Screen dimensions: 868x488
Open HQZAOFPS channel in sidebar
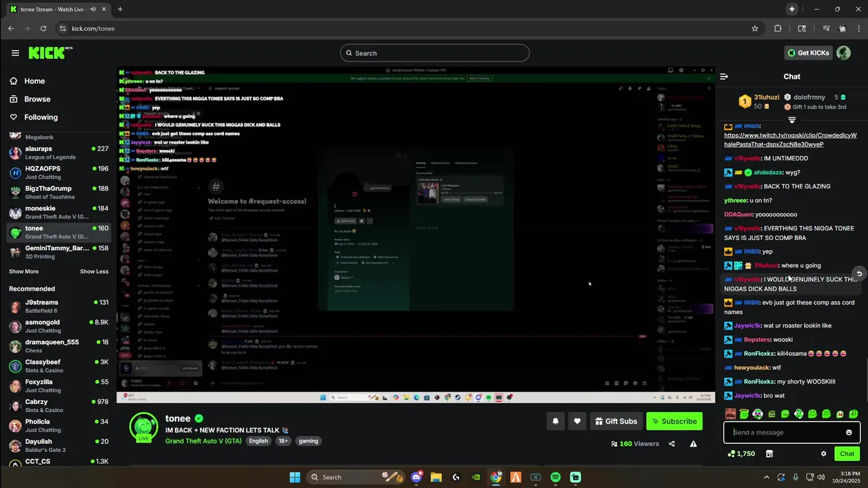(58, 172)
